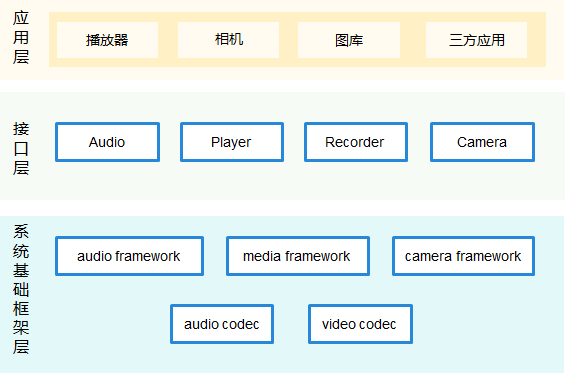This screenshot has height=373, width=565.
Task: Select the audio codec box
Action: pos(222,324)
